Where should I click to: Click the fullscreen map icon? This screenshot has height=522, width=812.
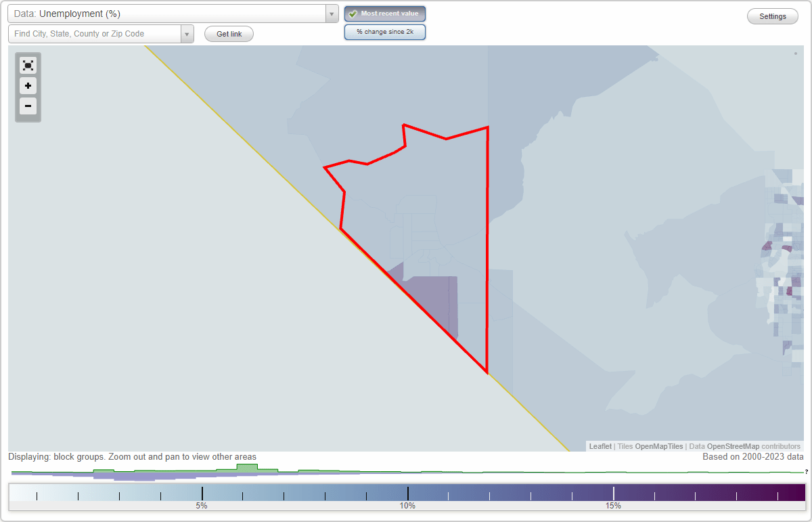coord(28,65)
